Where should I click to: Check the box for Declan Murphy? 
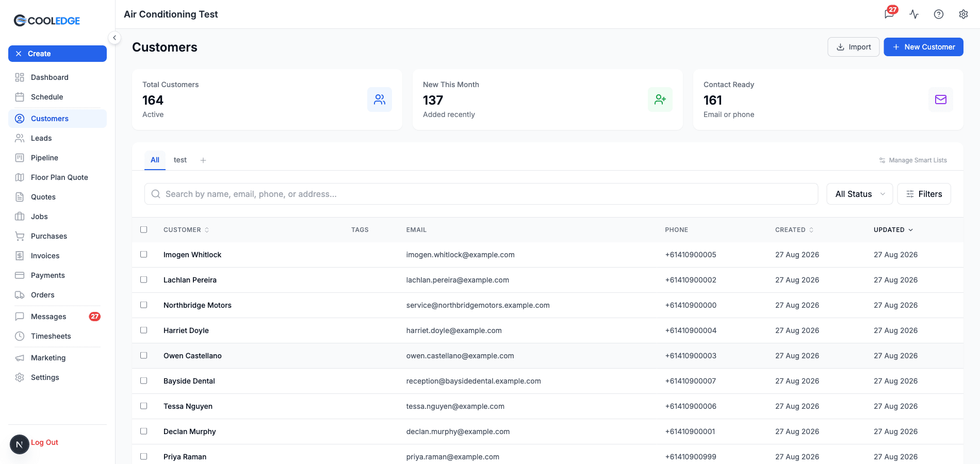(144, 431)
